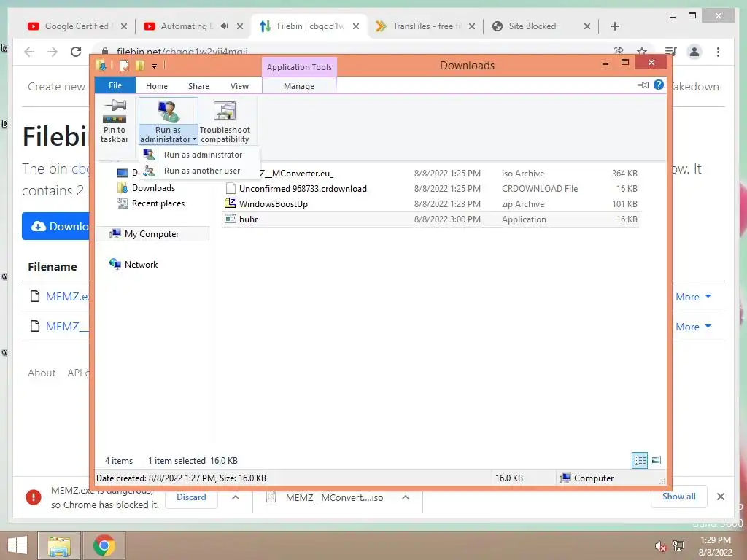This screenshot has width=747, height=560.
Task: Select My Computer in navigation pane
Action: tap(152, 234)
